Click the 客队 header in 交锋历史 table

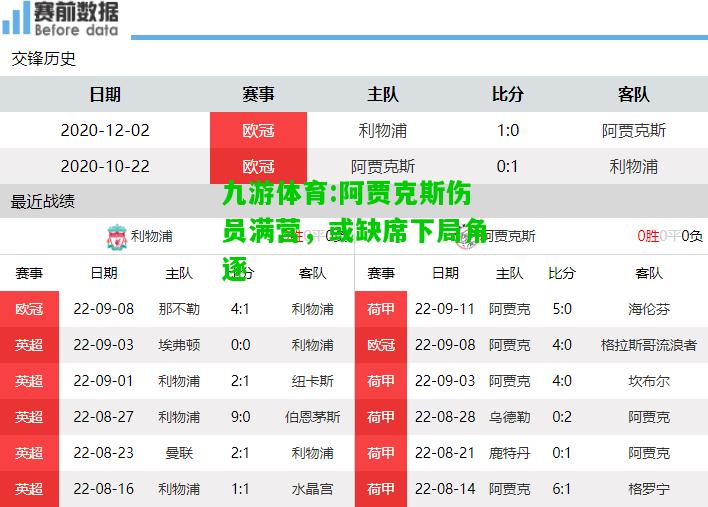pos(633,94)
